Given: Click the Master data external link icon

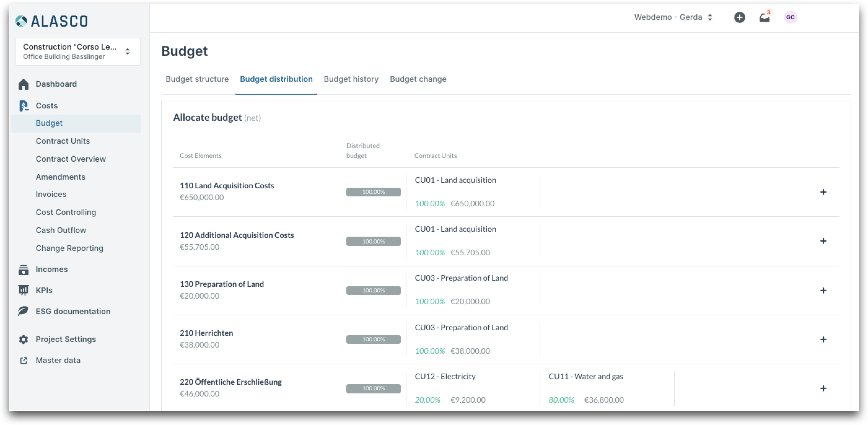Looking at the screenshot, I should pyautogui.click(x=23, y=361).
